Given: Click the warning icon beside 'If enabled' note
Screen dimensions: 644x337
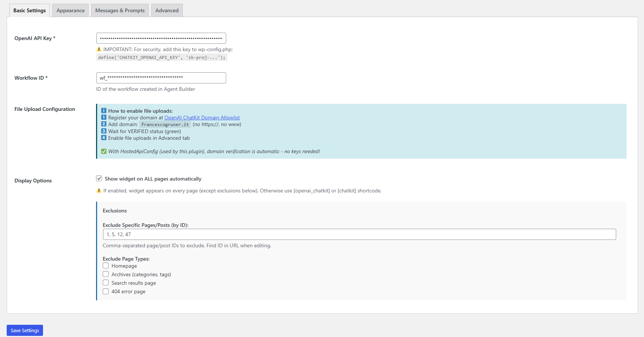Looking at the screenshot, I should [x=99, y=191].
